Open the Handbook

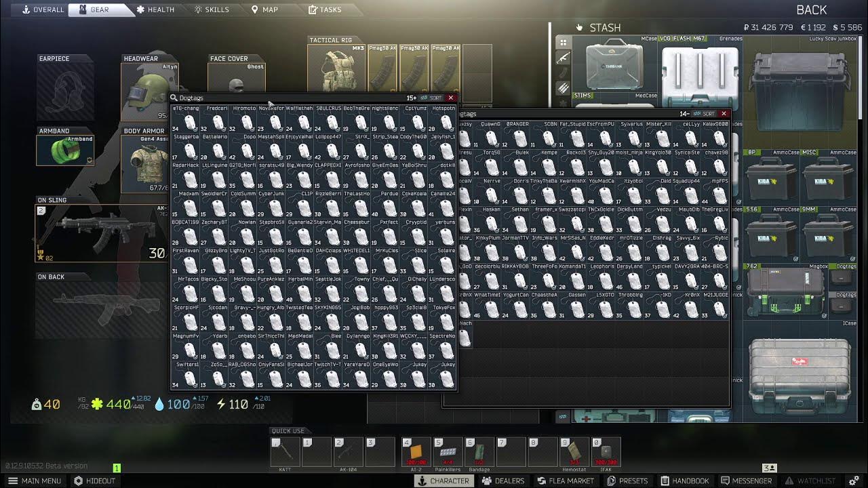click(x=684, y=481)
